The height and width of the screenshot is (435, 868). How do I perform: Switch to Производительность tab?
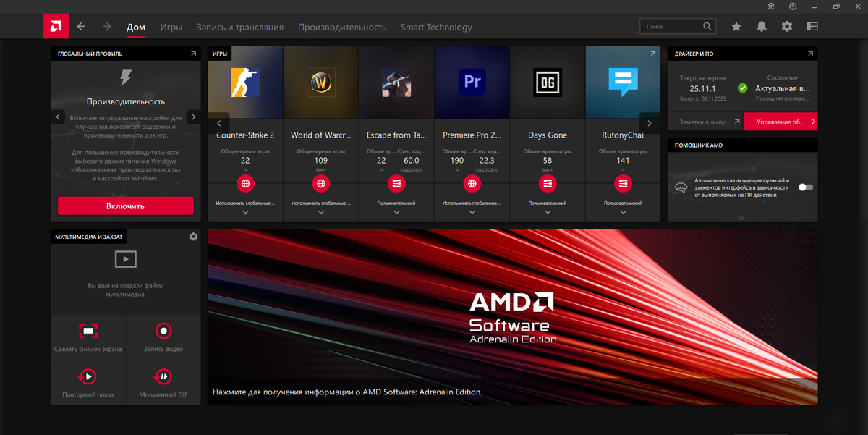[342, 27]
